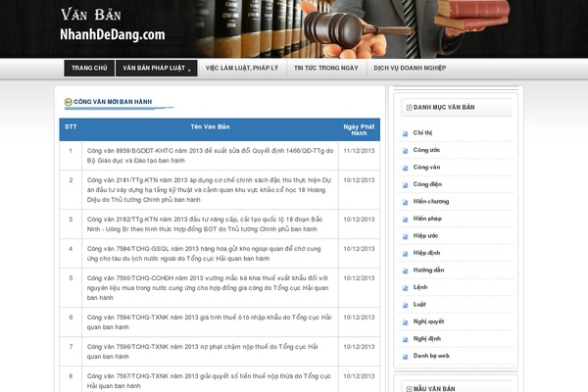Image resolution: width=588 pixels, height=392 pixels.
Task: Open Công văn 7584/TCHQ-GSQL document
Action: (204, 254)
